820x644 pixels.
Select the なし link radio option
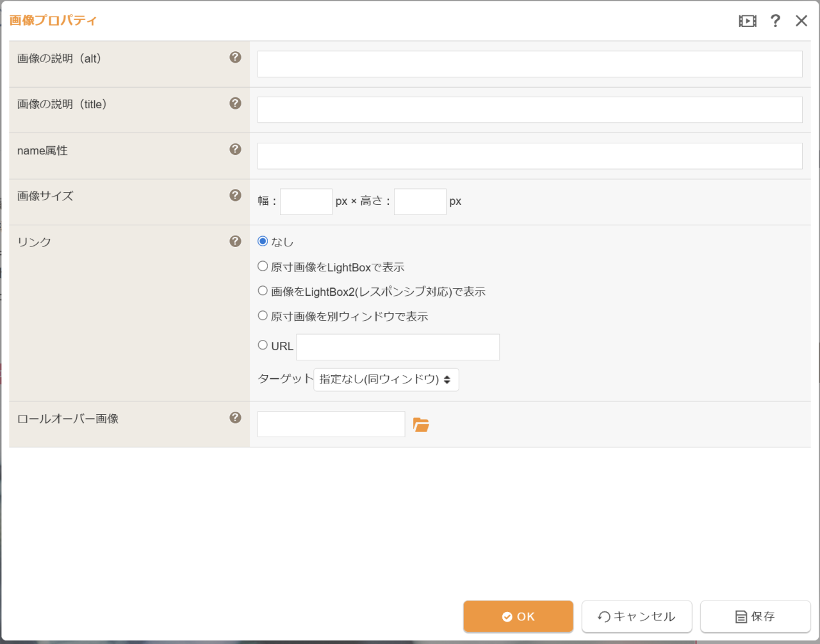click(263, 241)
